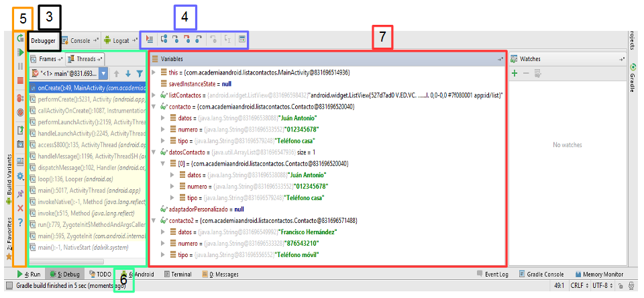The height and width of the screenshot is (298, 644).
Task: Switch to the Debugger tab
Action: pos(43,41)
